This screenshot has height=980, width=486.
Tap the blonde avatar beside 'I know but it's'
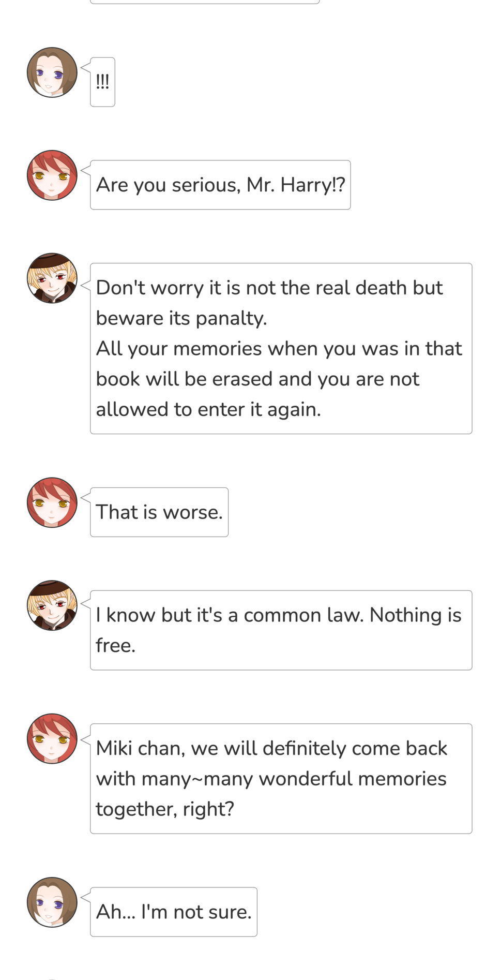click(x=52, y=605)
